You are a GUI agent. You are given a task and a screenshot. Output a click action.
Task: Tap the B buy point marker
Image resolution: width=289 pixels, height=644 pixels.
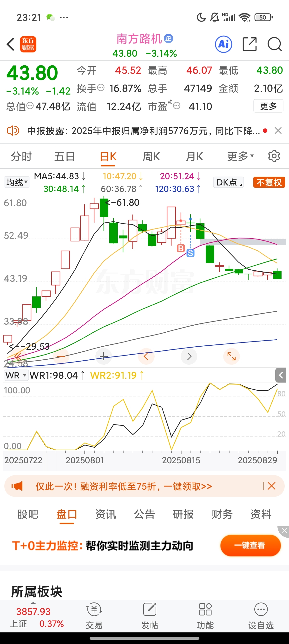(181, 248)
